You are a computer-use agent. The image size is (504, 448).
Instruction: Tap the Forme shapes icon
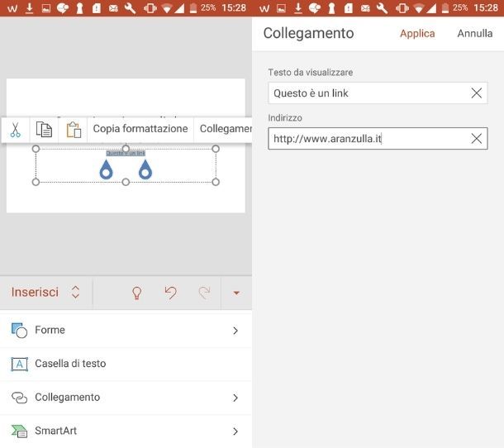19,331
